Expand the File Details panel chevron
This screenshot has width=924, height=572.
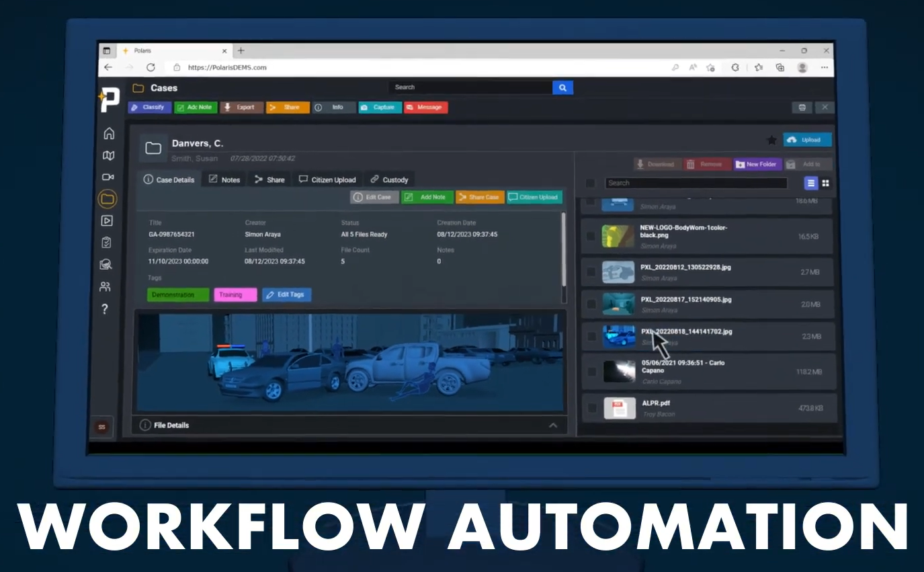pos(553,425)
